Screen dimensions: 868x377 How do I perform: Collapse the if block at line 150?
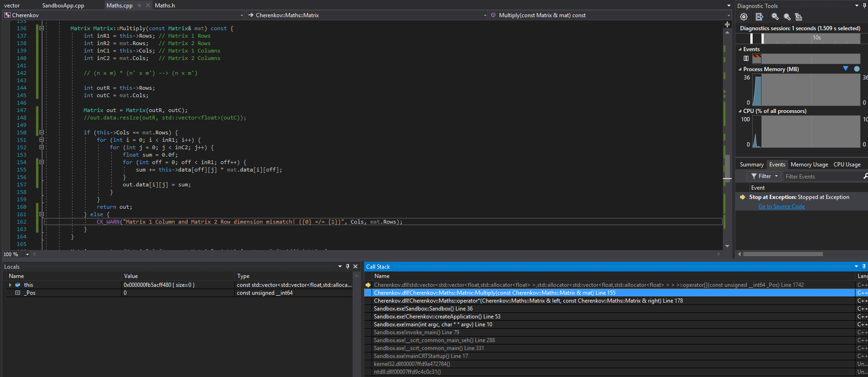pyautogui.click(x=41, y=132)
